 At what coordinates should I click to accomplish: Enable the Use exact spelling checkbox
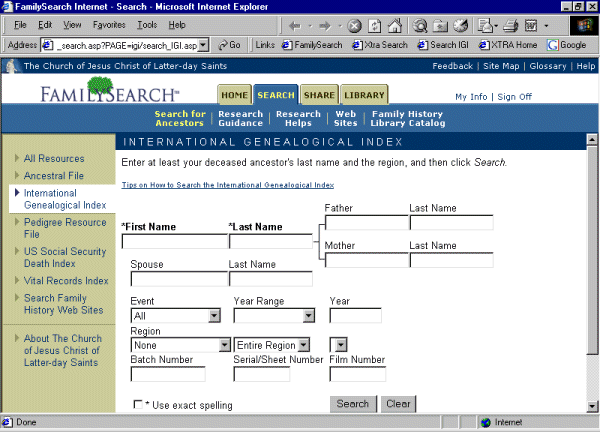tap(138, 404)
